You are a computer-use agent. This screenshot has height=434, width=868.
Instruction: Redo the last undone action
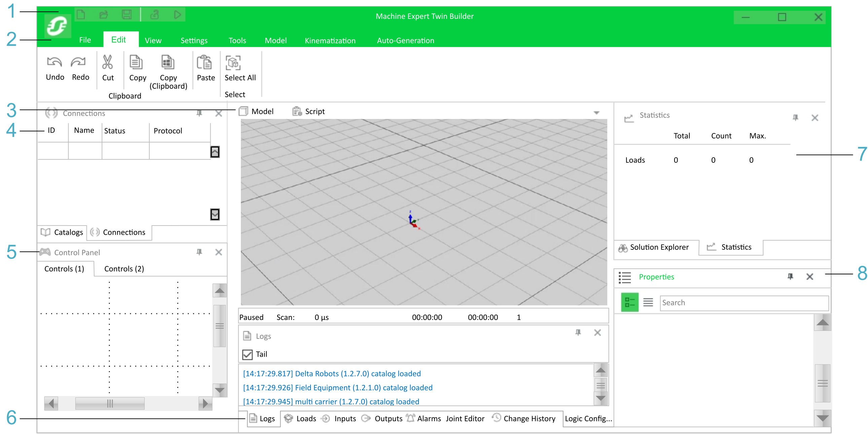[80, 69]
